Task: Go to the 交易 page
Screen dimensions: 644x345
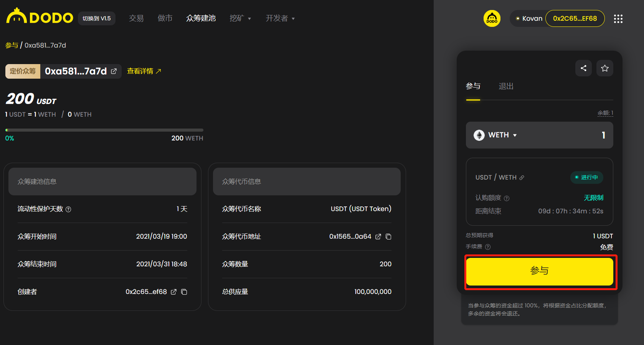Action: 136,18
